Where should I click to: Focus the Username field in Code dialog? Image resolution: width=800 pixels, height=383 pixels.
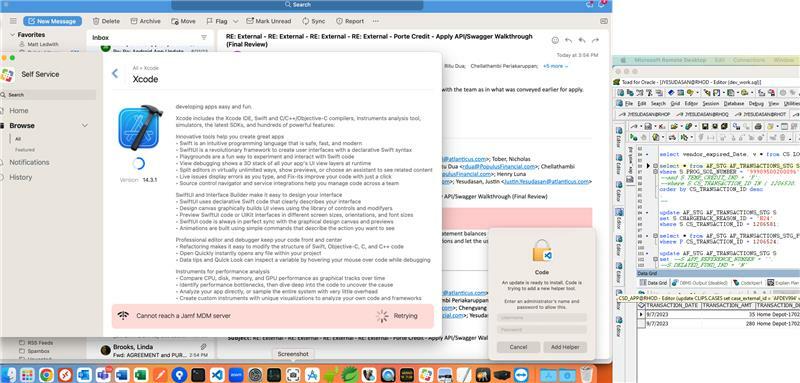pyautogui.click(x=541, y=317)
